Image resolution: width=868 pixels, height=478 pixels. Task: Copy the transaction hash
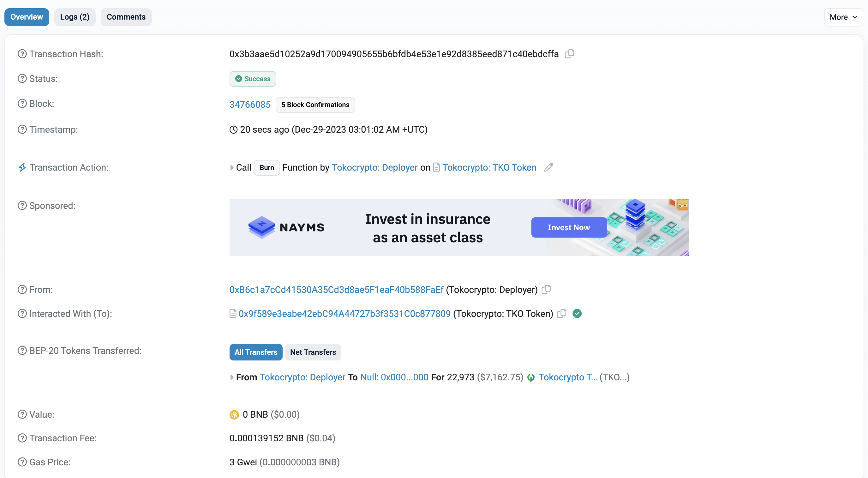(569, 54)
